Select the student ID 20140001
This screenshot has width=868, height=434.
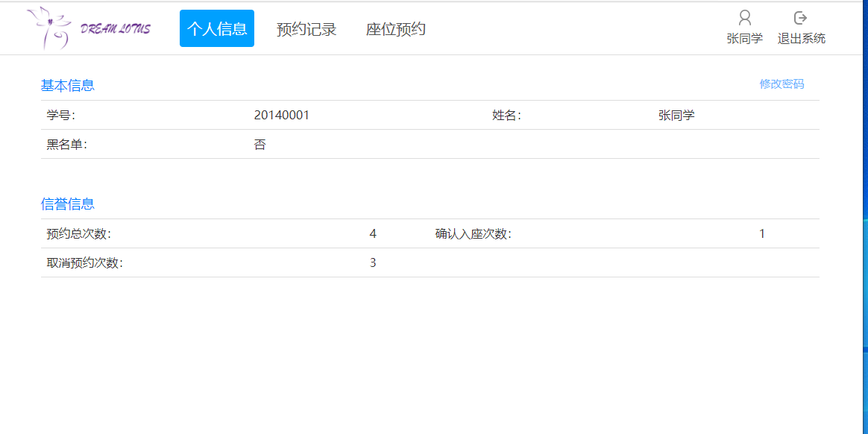[x=280, y=114]
